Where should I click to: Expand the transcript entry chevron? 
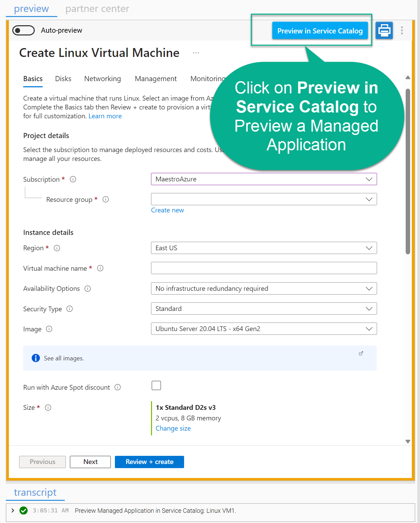tap(13, 510)
